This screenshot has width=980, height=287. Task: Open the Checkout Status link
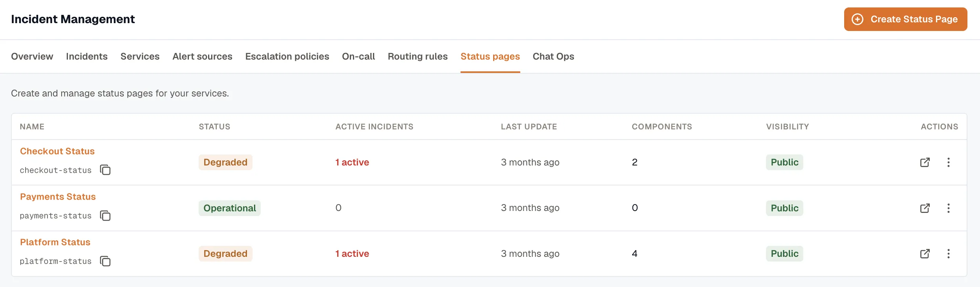coord(57,151)
